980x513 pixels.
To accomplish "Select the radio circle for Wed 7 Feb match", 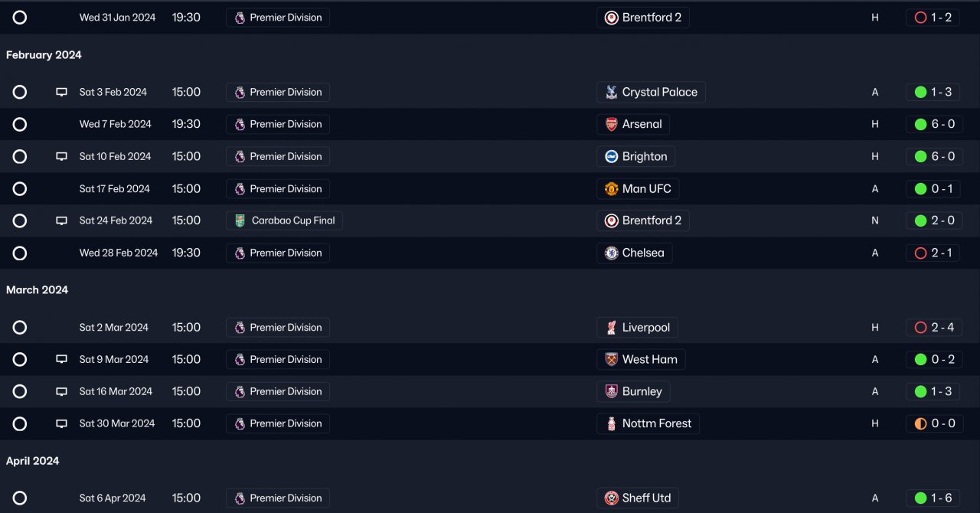I will [x=20, y=124].
